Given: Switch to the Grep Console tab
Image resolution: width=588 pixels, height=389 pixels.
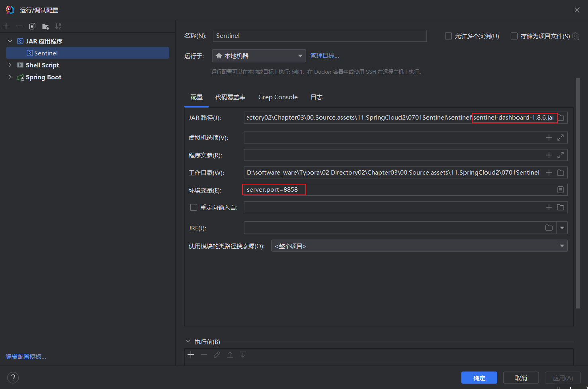Looking at the screenshot, I should pyautogui.click(x=278, y=97).
